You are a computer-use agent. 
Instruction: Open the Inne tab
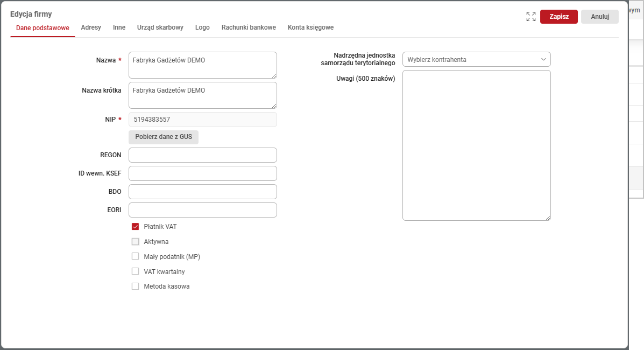point(119,27)
